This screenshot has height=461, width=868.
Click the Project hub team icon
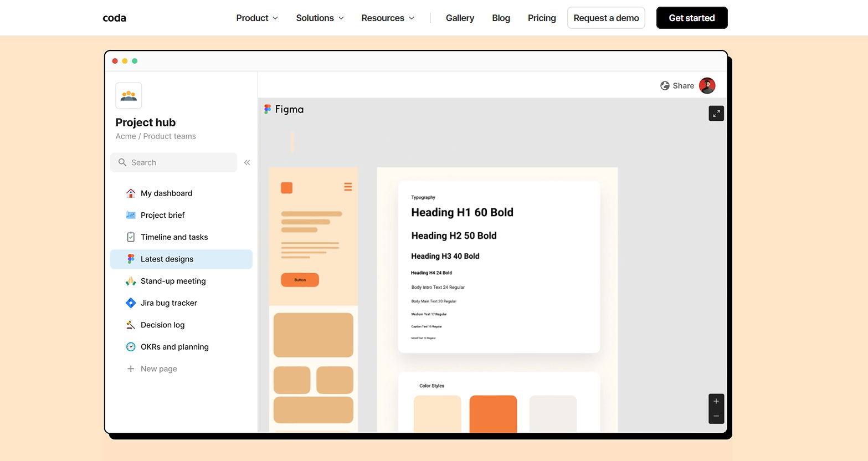[129, 95]
